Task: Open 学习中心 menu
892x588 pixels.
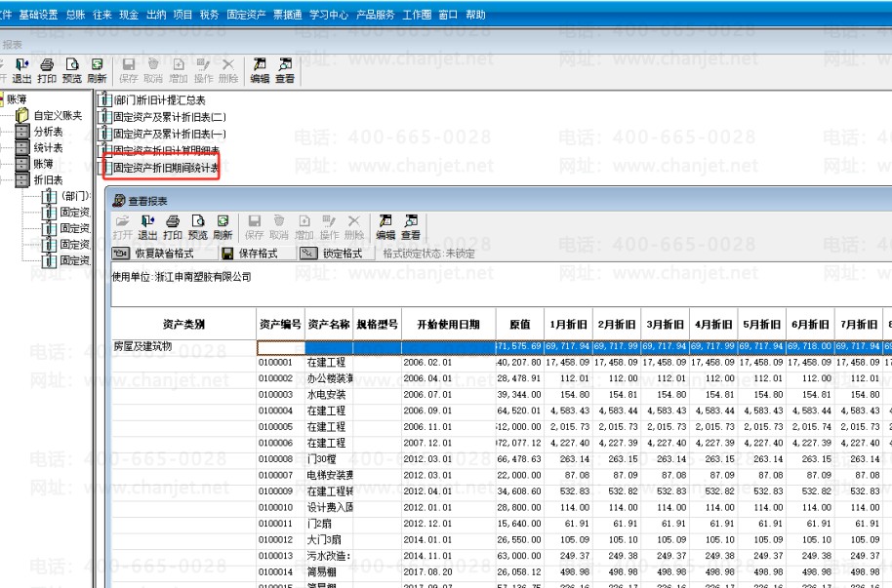Action: [329, 15]
